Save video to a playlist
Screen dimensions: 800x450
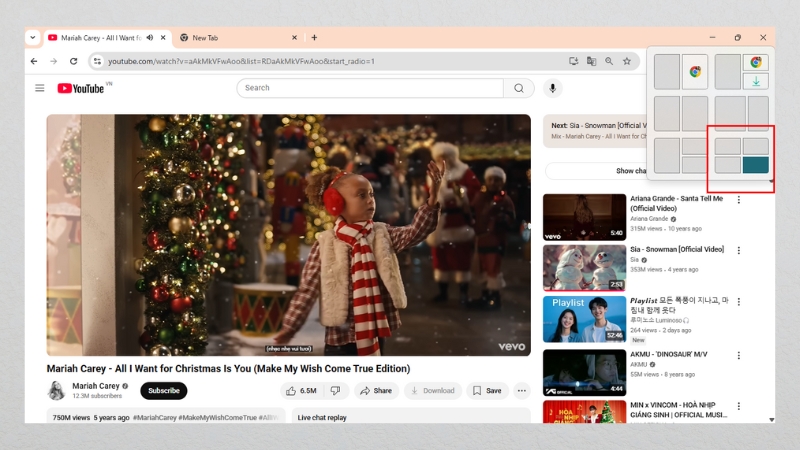tap(488, 390)
